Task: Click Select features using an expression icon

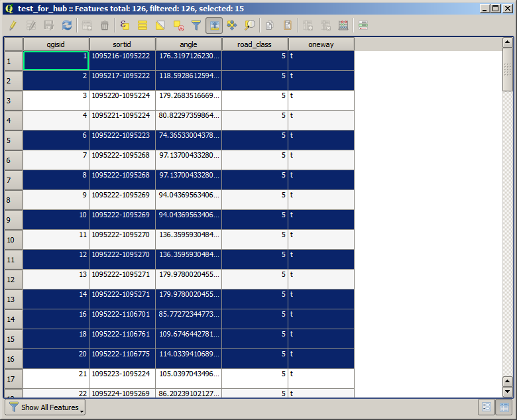Action: pos(125,25)
